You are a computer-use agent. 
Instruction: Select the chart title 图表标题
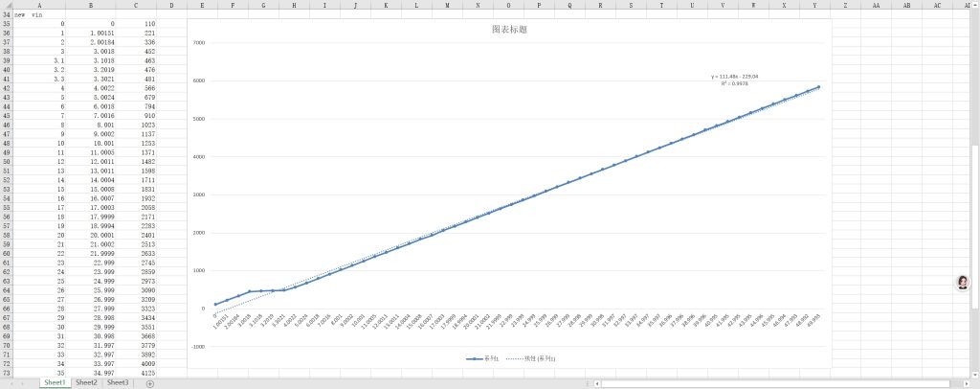coord(508,30)
